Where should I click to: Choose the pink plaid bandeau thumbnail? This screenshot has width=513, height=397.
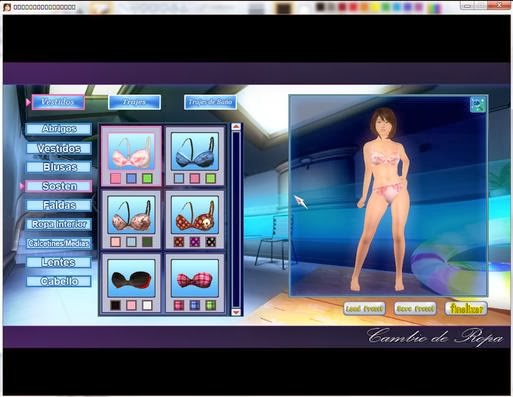(x=195, y=278)
